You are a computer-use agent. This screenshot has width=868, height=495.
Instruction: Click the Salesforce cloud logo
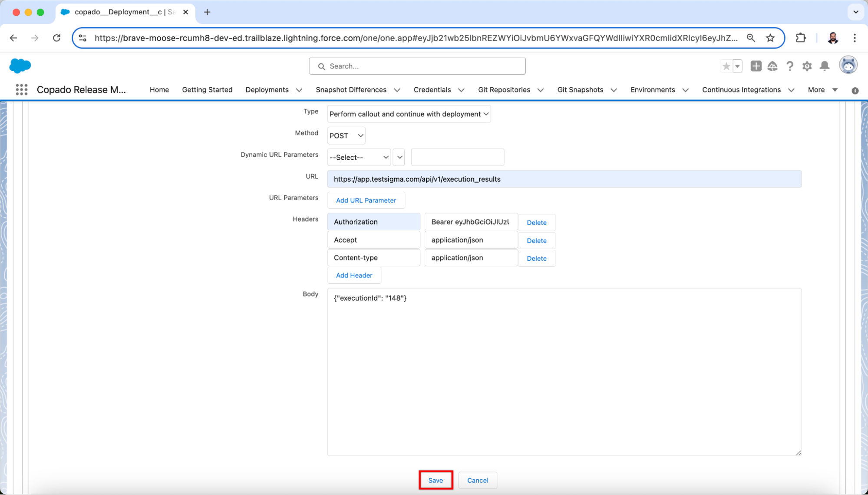[x=20, y=66]
